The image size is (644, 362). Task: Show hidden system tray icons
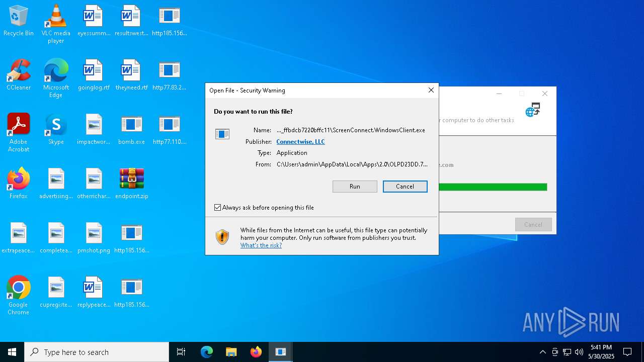542,352
